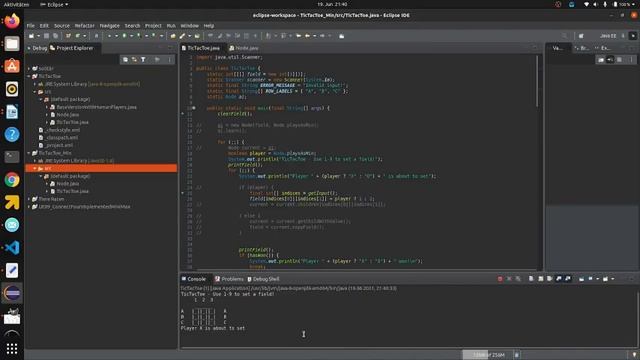Click the red Terminate console button
This screenshot has width=640, height=360.
click(500, 279)
